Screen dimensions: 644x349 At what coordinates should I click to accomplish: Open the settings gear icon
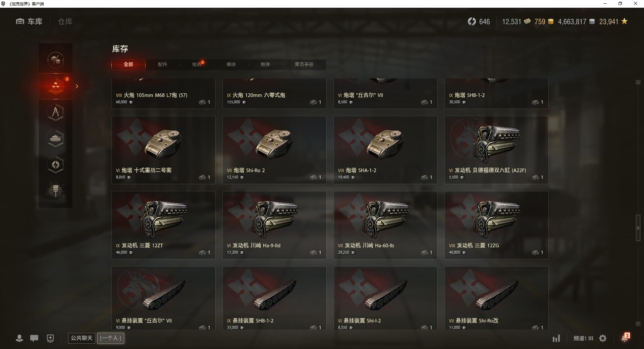click(x=603, y=338)
